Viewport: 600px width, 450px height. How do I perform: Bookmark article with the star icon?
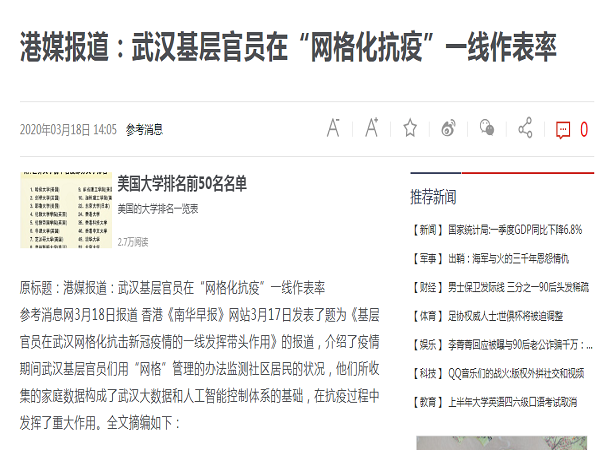[410, 128]
